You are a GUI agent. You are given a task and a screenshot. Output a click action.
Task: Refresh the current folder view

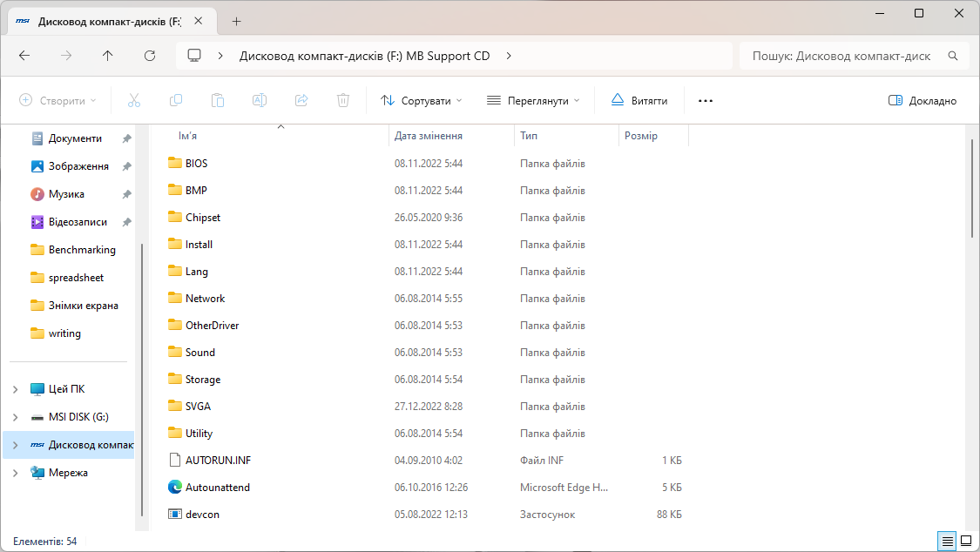coord(149,56)
